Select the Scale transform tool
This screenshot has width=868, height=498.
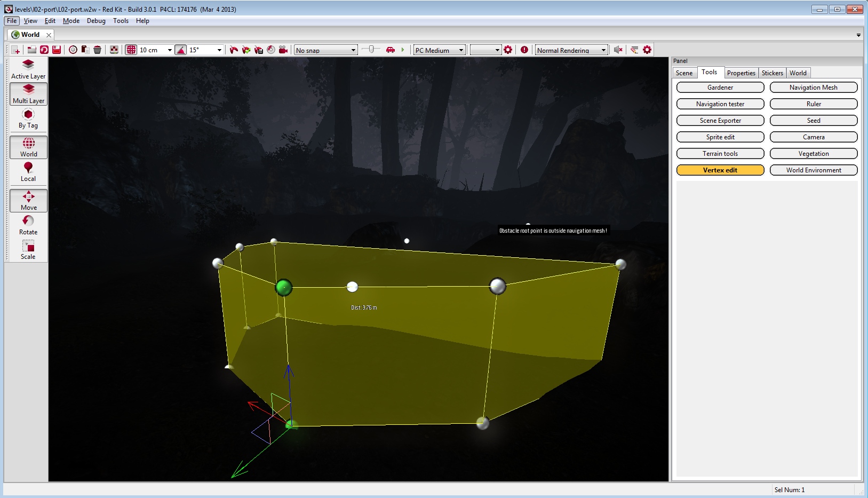click(x=28, y=250)
